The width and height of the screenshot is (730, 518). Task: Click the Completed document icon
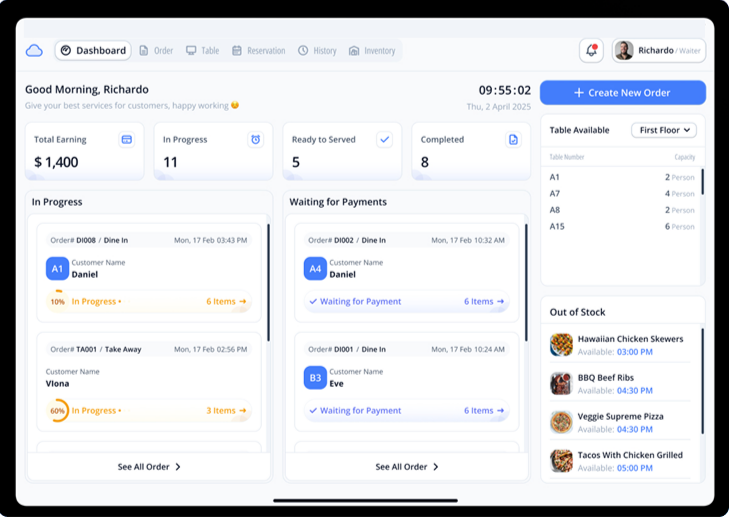[513, 139]
